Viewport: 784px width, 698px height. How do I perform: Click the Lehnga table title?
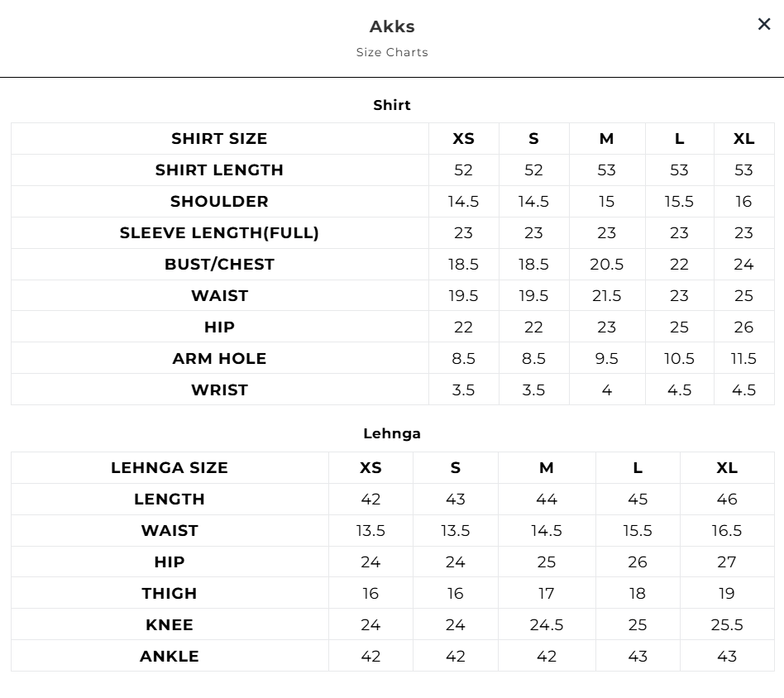point(392,433)
